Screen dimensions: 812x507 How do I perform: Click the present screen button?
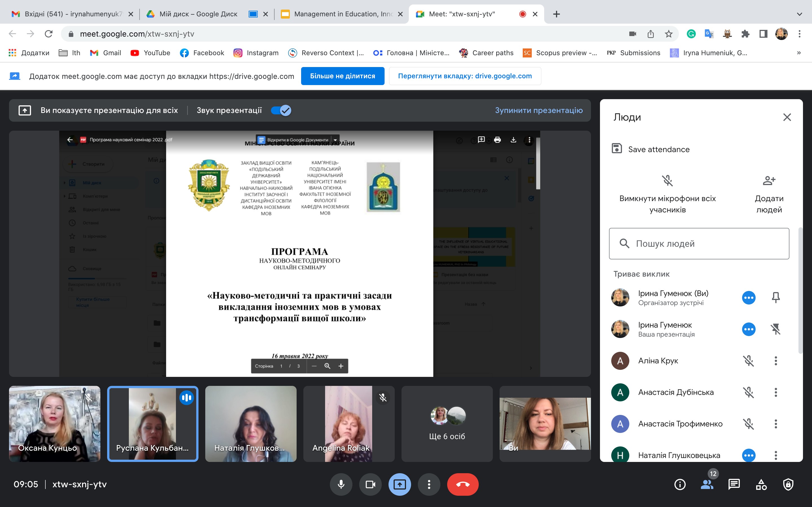[x=399, y=484]
